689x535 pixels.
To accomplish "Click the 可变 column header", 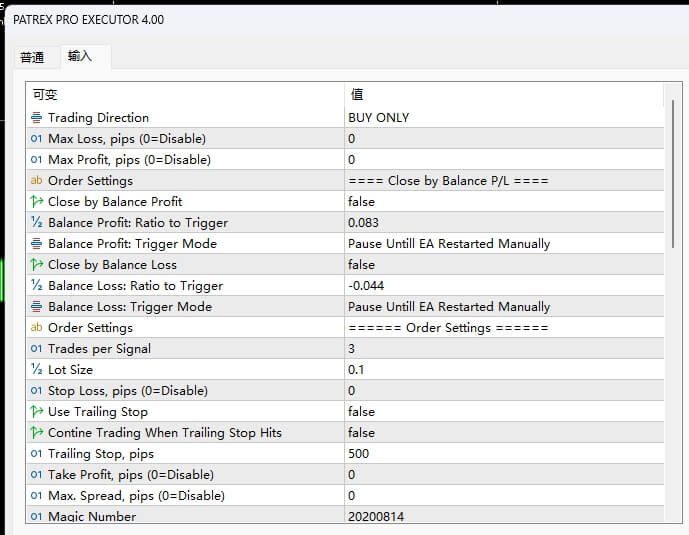I will point(185,94).
